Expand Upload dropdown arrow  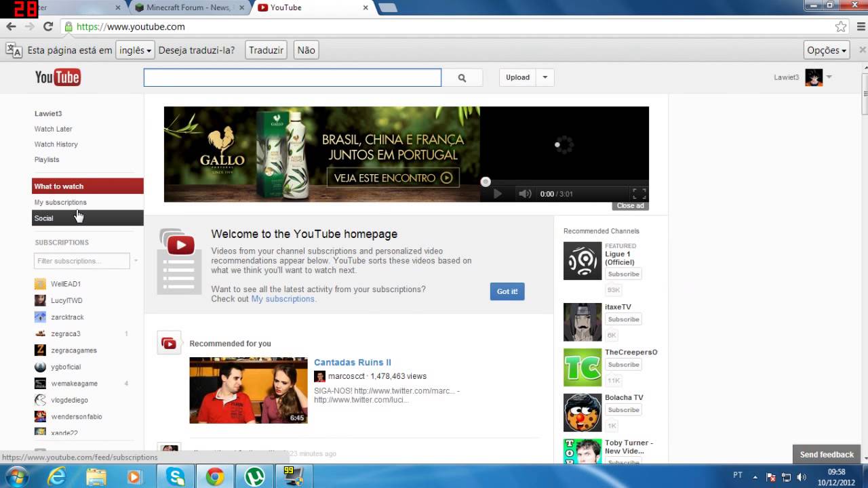pos(545,77)
